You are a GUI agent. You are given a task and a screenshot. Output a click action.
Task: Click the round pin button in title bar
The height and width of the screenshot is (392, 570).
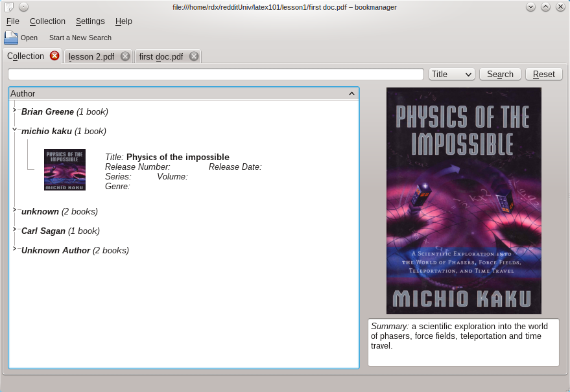coord(23,7)
